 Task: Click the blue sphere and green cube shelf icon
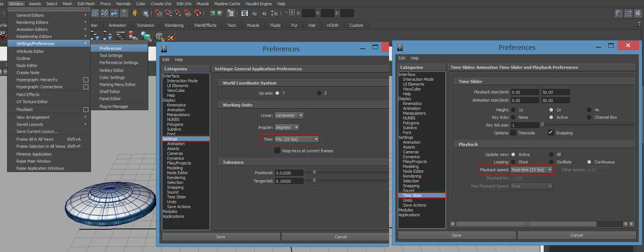(146, 36)
